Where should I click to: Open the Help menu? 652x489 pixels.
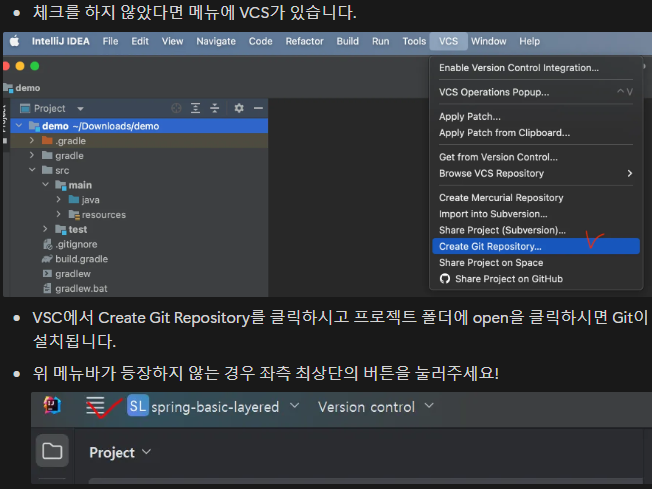coord(529,41)
